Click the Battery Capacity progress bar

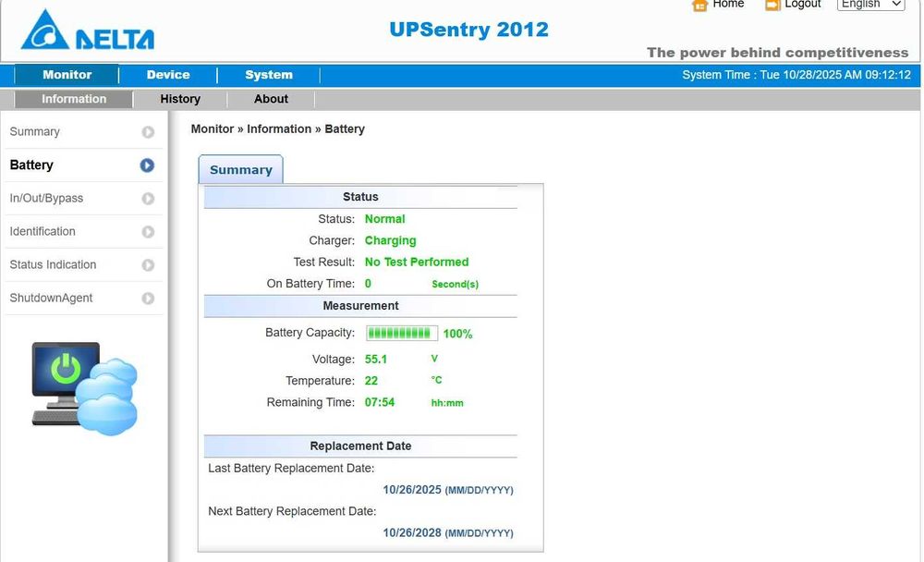pyautogui.click(x=402, y=333)
